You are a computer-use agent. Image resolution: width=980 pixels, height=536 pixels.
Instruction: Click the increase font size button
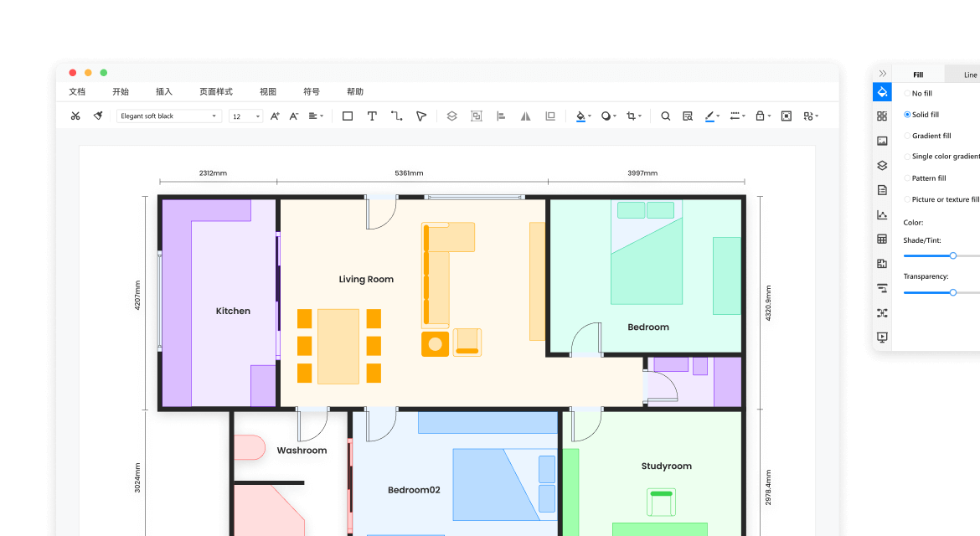[x=275, y=116]
